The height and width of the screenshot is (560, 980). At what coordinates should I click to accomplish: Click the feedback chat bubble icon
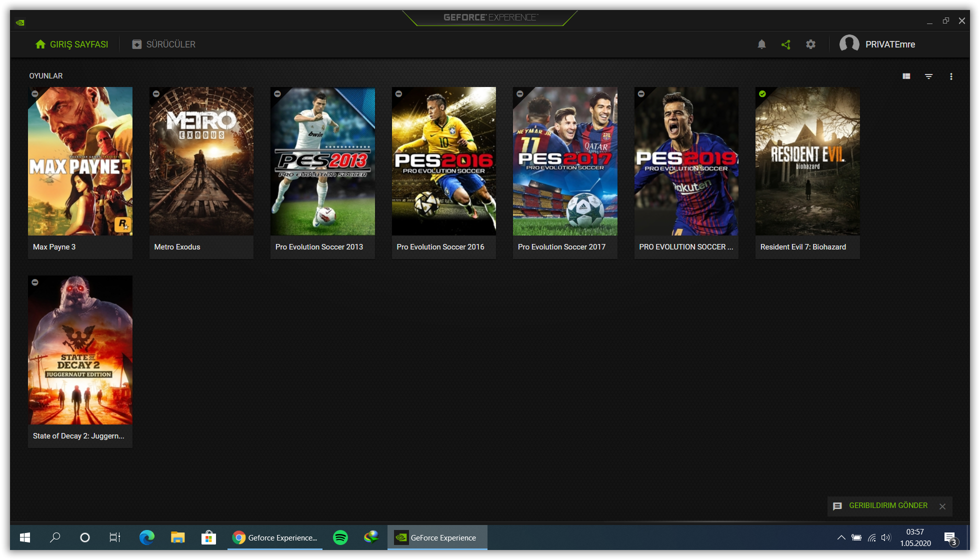coord(837,506)
